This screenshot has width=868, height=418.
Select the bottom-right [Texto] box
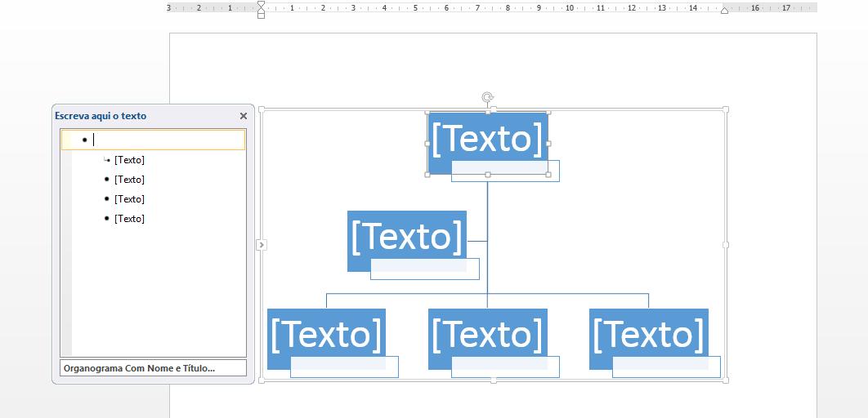click(648, 333)
